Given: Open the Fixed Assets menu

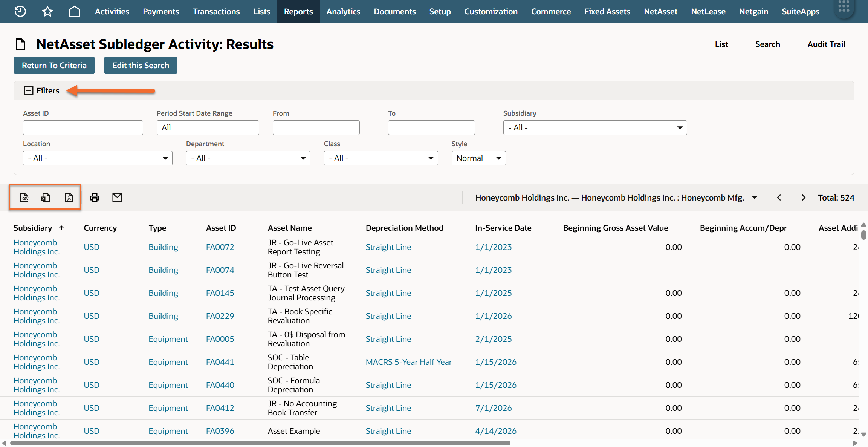Looking at the screenshot, I should 607,11.
